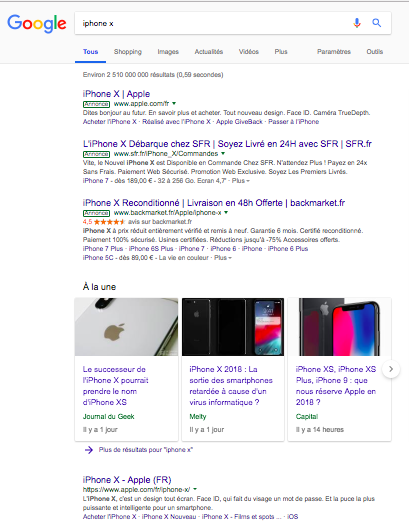Click the Acheter l'iPhone X ad sitelink
This screenshot has width=409, height=525.
pyautogui.click(x=110, y=122)
